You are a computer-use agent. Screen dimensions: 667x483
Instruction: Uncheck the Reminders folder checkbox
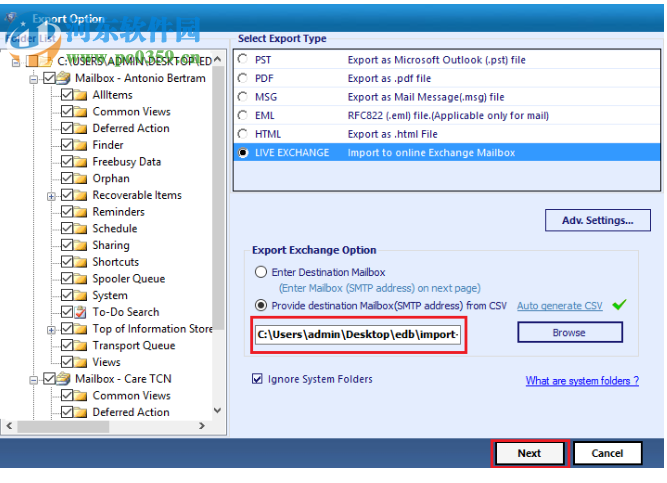pos(67,211)
